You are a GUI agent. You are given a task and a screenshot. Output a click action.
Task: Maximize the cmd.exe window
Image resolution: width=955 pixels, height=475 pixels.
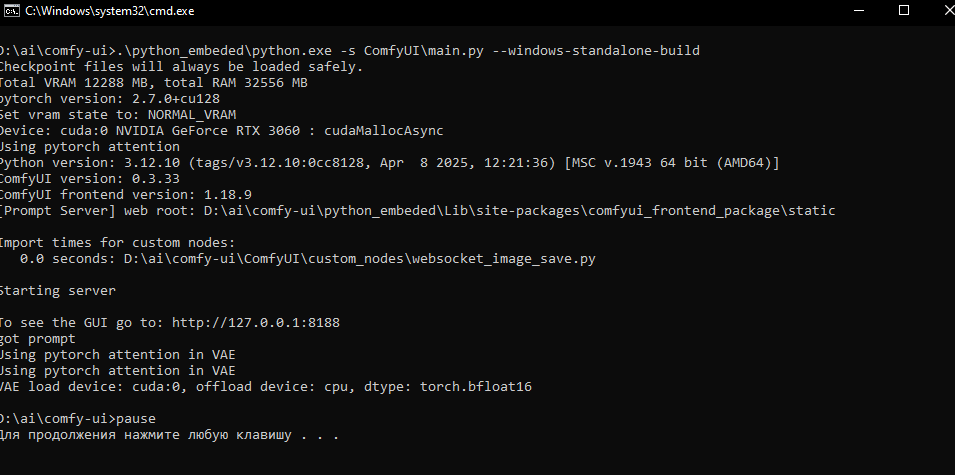point(904,10)
